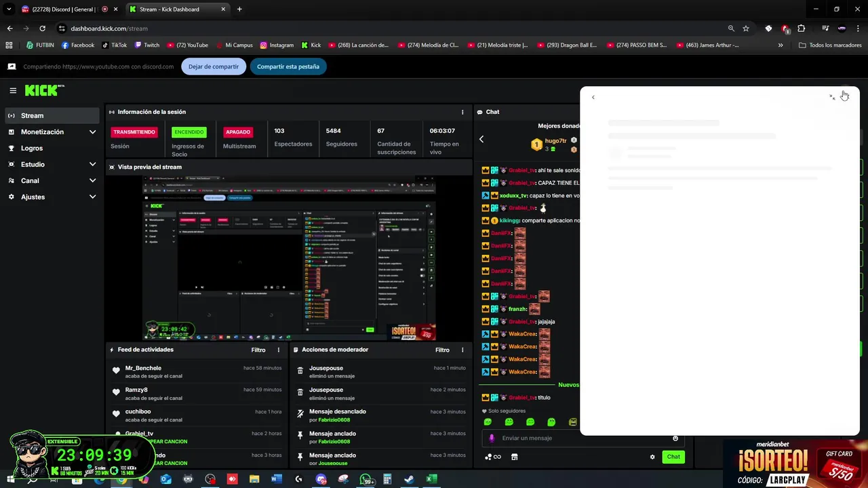Click the APAGADO Multistream badge
868x488 pixels.
238,132
